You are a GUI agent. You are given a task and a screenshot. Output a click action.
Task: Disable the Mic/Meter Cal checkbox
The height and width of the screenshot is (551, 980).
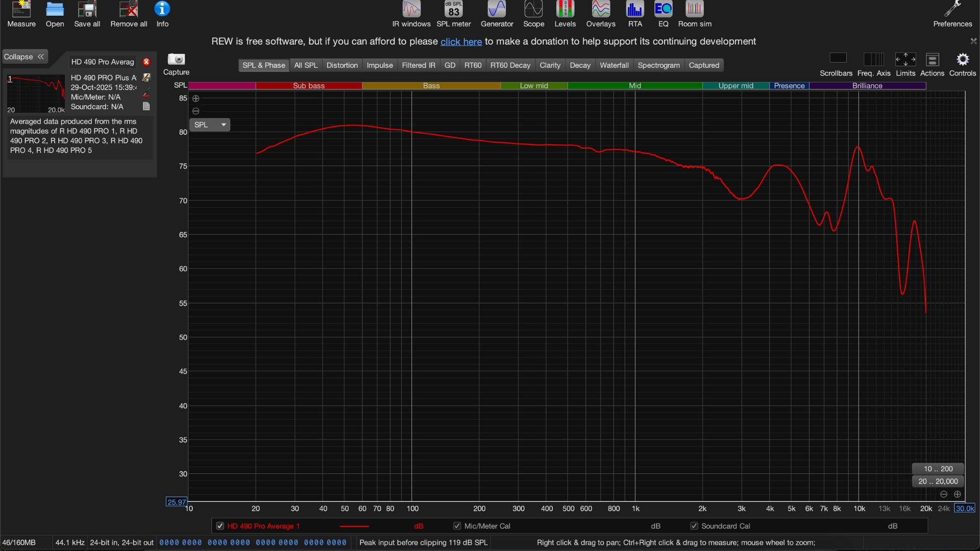[x=457, y=526]
